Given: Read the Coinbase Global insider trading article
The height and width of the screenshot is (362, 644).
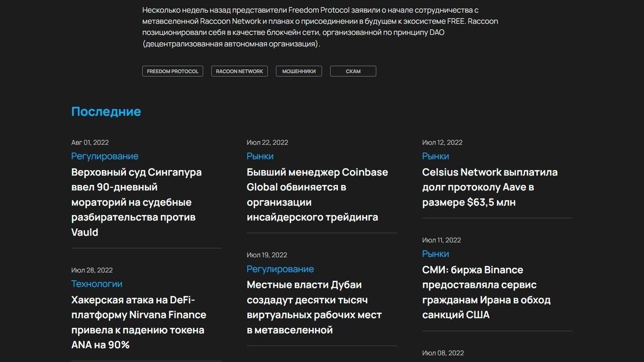Looking at the screenshot, I should click(317, 194).
